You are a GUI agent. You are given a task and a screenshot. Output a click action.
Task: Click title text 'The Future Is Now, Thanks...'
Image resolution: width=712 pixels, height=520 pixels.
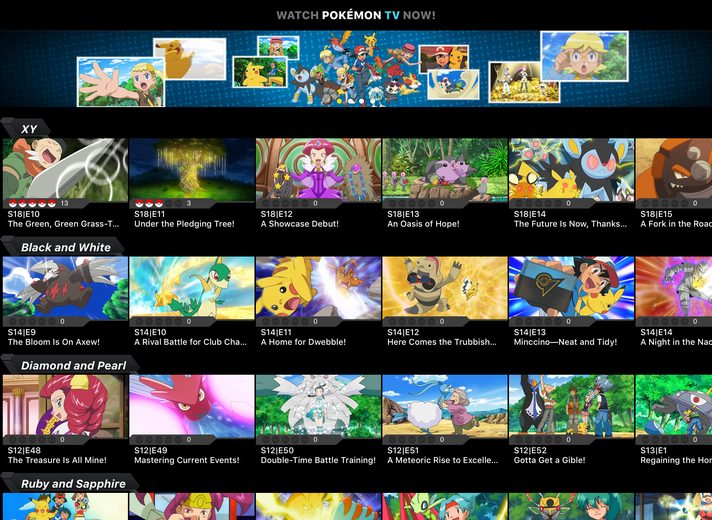(x=570, y=224)
